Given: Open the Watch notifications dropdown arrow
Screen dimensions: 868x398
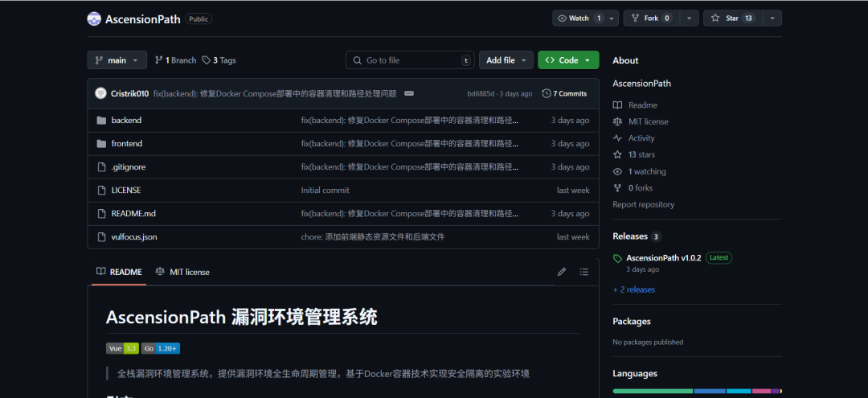Looking at the screenshot, I should (612, 18).
